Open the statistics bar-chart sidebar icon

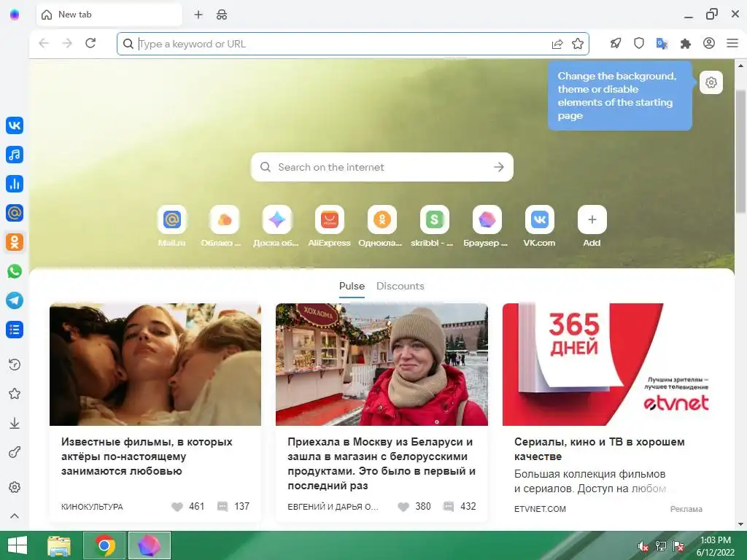pyautogui.click(x=15, y=184)
